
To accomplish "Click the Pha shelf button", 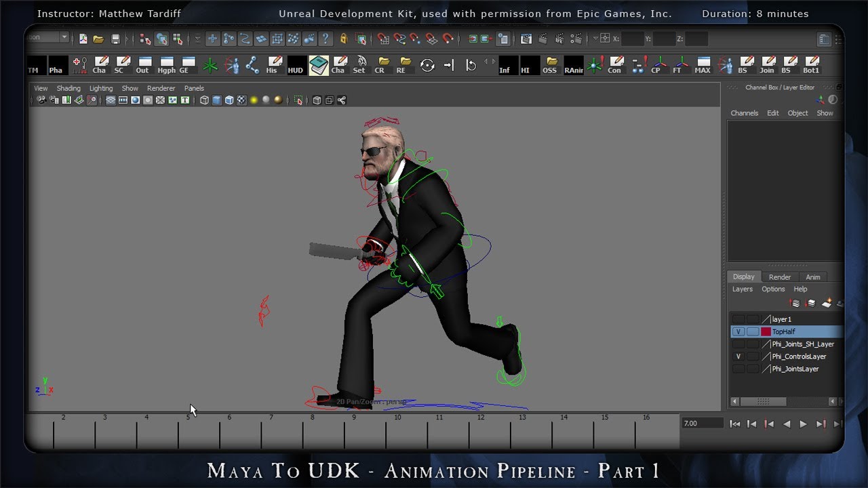I will (x=58, y=66).
